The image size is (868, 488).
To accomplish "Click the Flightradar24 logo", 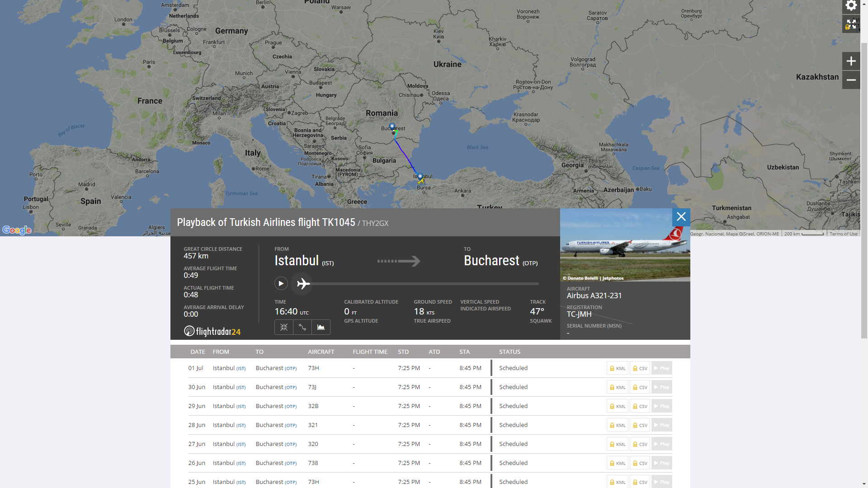I will (x=212, y=332).
